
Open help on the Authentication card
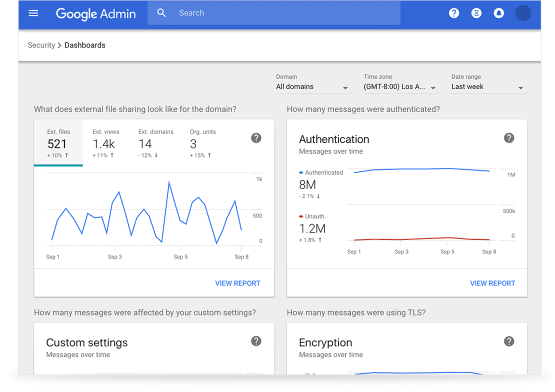tap(509, 138)
